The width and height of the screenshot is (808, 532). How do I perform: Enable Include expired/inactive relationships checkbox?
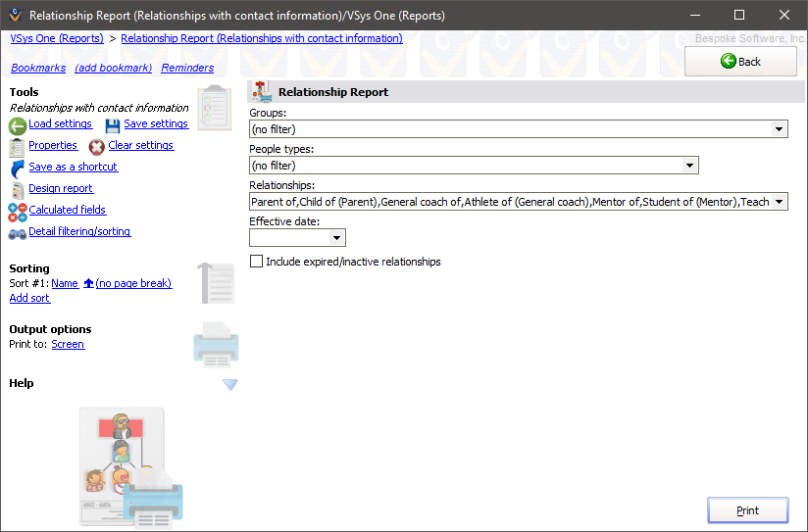tap(256, 262)
